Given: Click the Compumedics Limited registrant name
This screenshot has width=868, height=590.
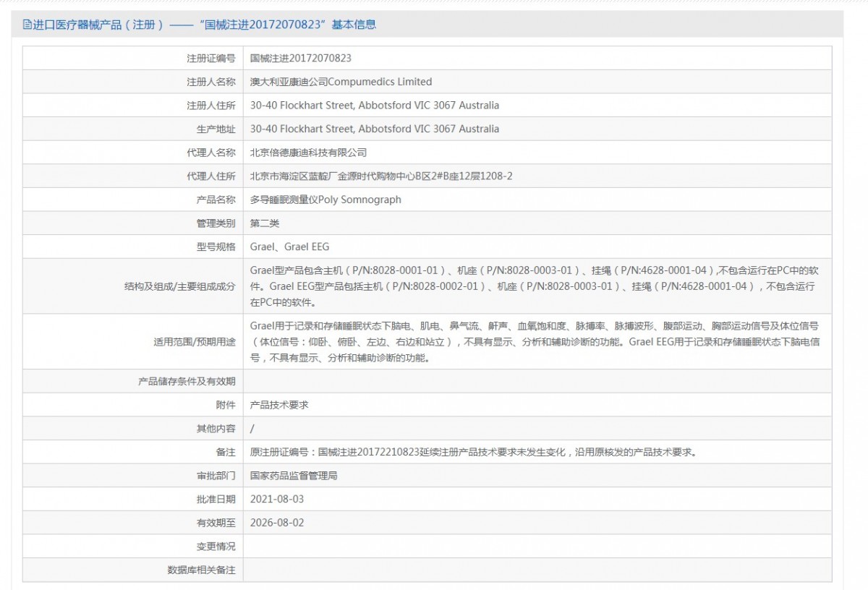Looking at the screenshot, I should 341,82.
